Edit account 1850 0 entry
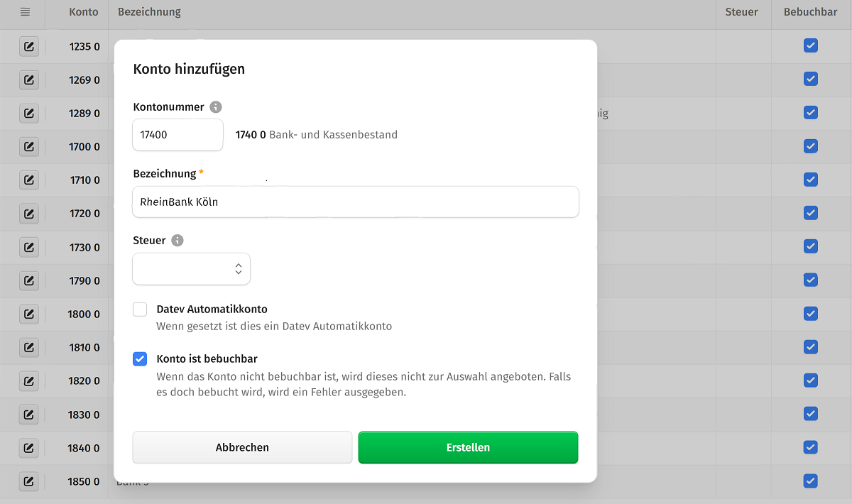 pos(28,481)
